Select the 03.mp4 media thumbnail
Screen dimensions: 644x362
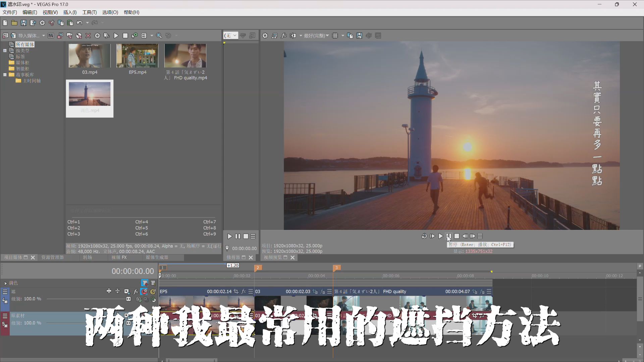pos(90,56)
